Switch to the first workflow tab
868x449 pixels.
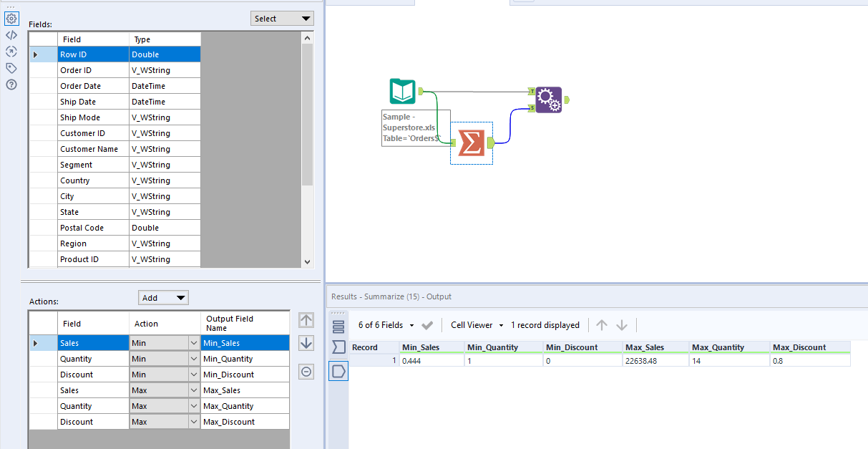[x=372, y=2]
